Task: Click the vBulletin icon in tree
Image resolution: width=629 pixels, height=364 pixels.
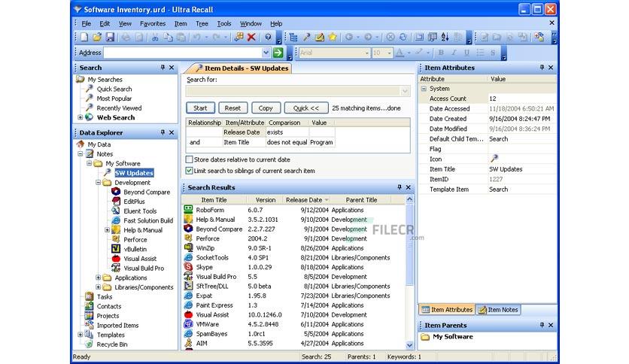Action: tap(116, 249)
